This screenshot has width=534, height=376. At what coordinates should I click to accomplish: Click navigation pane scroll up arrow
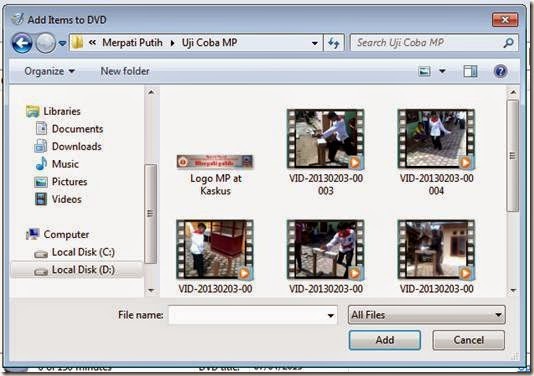pyautogui.click(x=151, y=92)
